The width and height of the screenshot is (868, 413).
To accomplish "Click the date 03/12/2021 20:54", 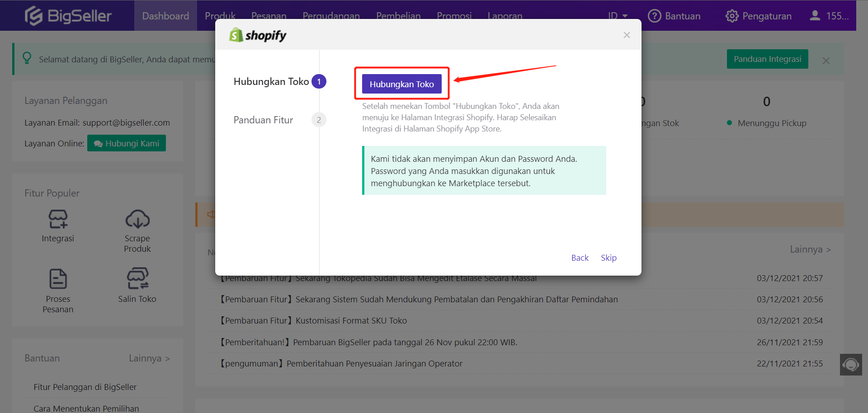I will coord(790,321).
